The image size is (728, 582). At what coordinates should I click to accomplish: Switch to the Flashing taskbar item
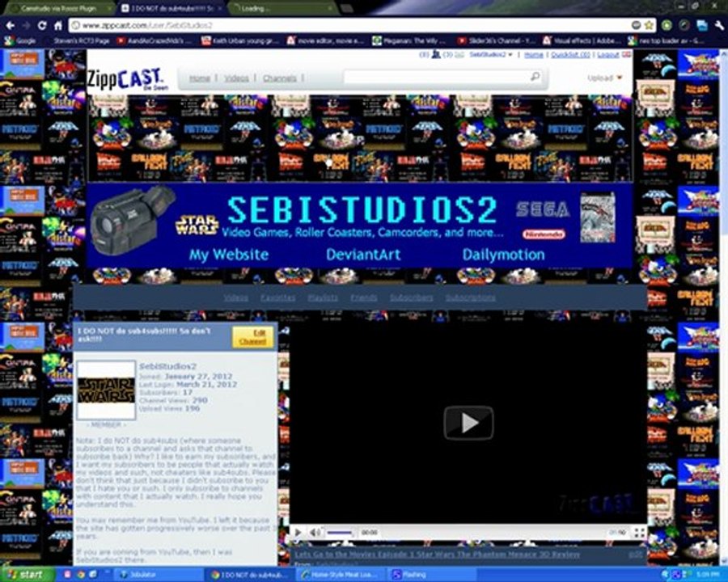tap(430, 575)
